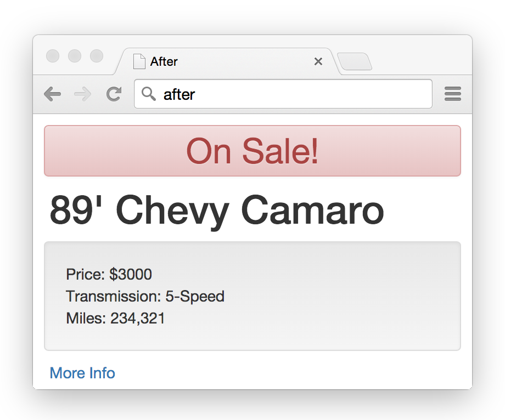Maximize the browser window
This screenshot has width=505, height=420.
(x=97, y=56)
